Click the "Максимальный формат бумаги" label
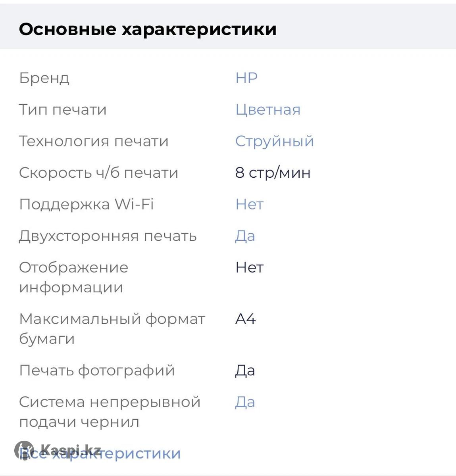The image size is (456, 476). tap(112, 329)
